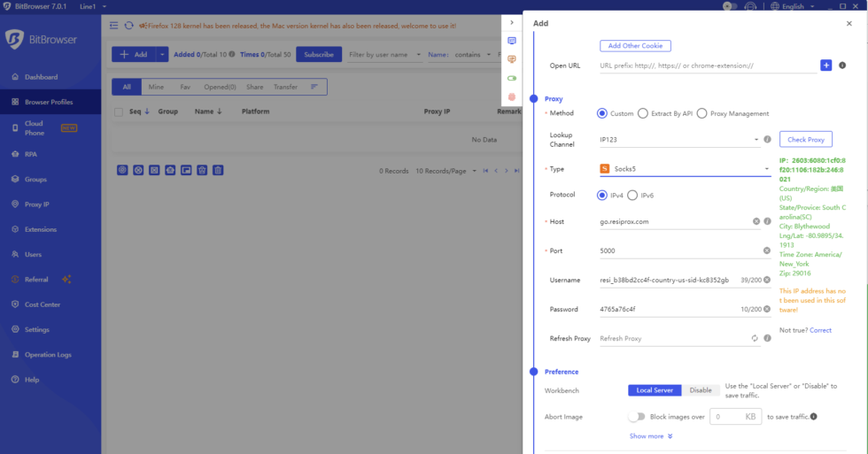
Task: Select the Extract By API radio
Action: 643,113
